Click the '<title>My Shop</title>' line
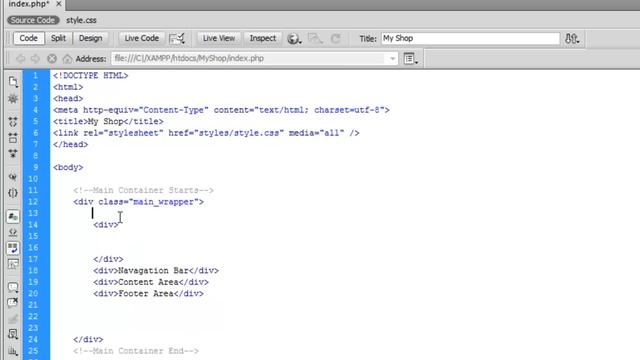 (108, 121)
